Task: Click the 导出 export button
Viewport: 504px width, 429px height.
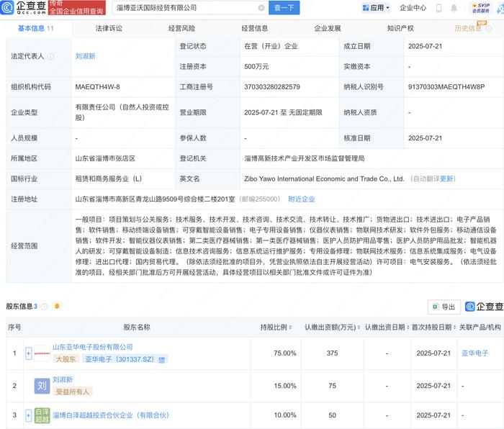Action: [x=444, y=307]
